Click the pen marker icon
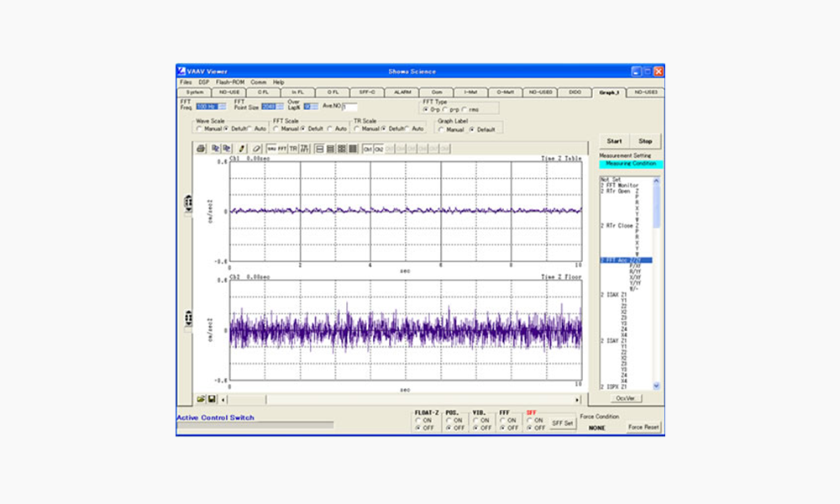Screen dimensions: 840x504 (x=243, y=149)
